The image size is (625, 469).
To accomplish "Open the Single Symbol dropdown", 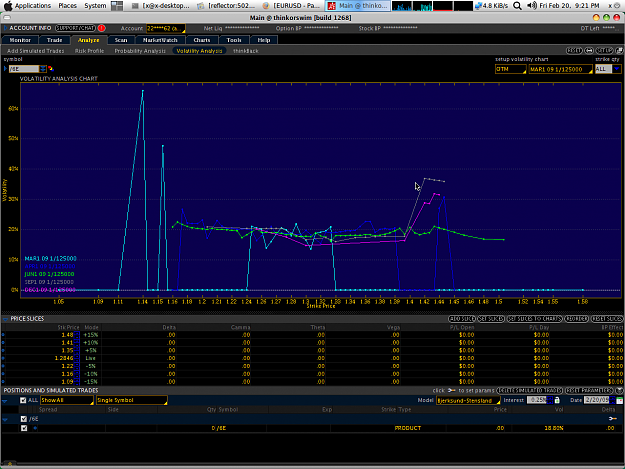I will [132, 400].
